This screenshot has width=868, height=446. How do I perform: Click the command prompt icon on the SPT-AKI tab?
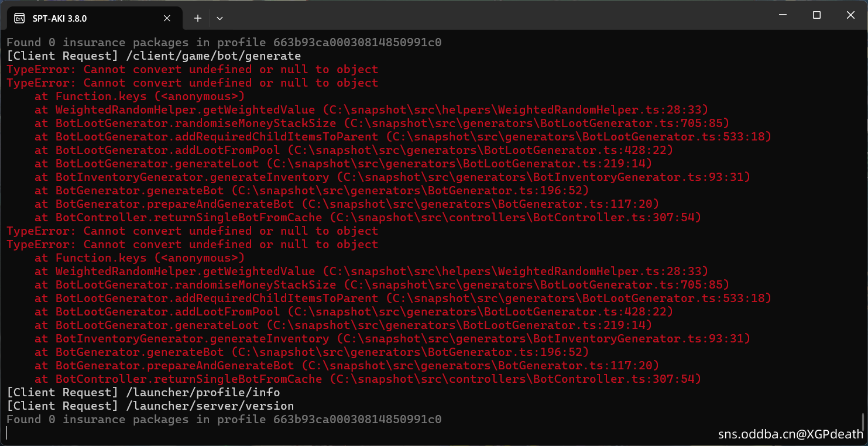[x=18, y=18]
